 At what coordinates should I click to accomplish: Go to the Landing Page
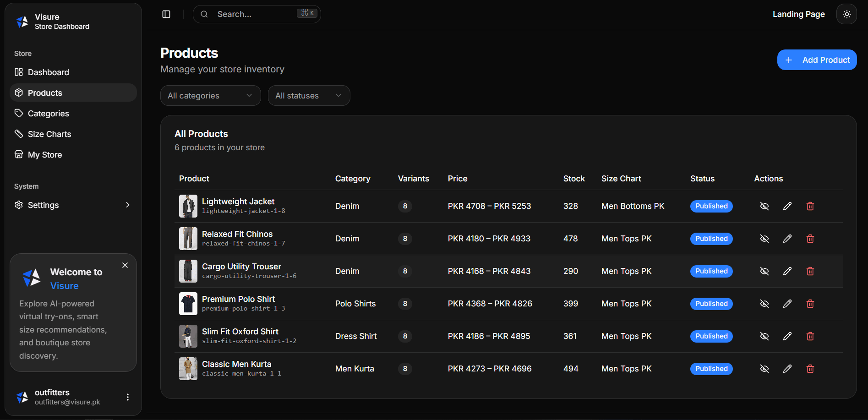pos(798,14)
